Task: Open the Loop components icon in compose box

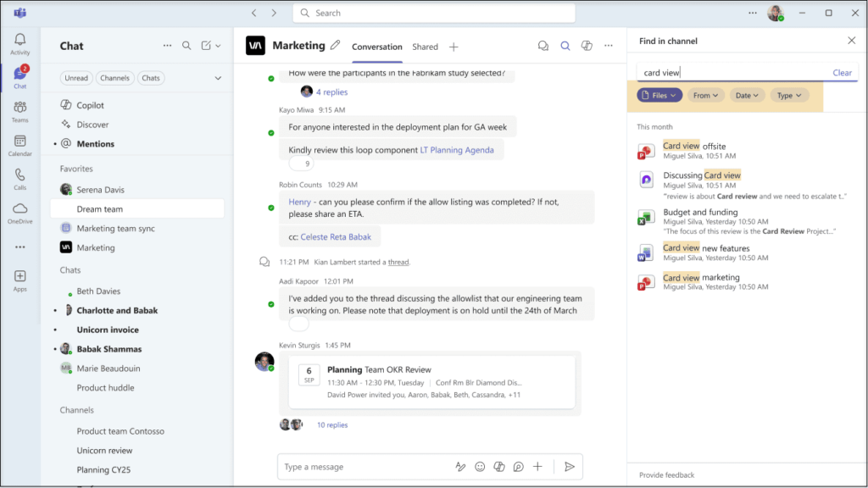Action: click(x=519, y=467)
